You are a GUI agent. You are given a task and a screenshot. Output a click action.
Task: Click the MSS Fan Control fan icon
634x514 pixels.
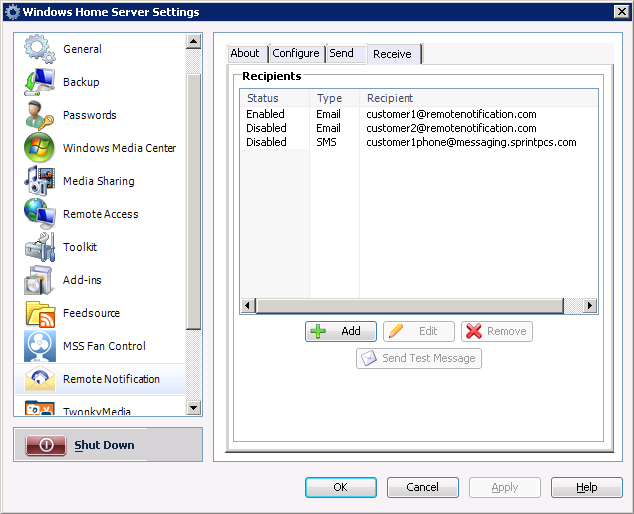(x=39, y=346)
